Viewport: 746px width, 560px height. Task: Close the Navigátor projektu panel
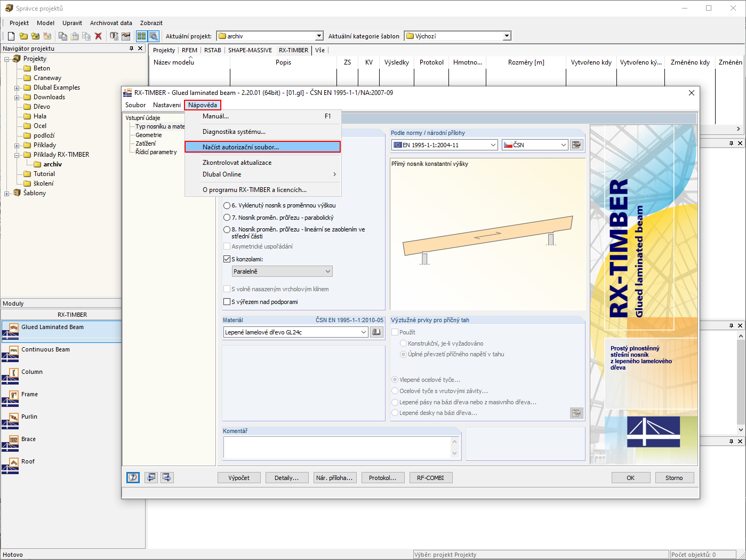pyautogui.click(x=140, y=48)
